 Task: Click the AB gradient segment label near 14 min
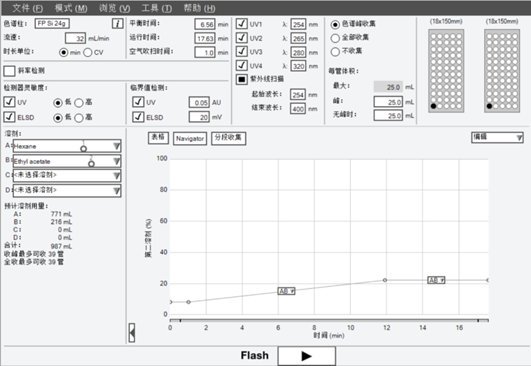tap(436, 280)
